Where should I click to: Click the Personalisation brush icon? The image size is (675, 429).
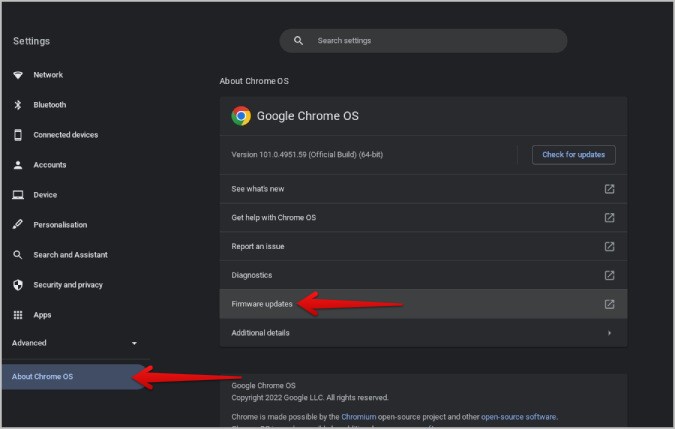pos(18,225)
